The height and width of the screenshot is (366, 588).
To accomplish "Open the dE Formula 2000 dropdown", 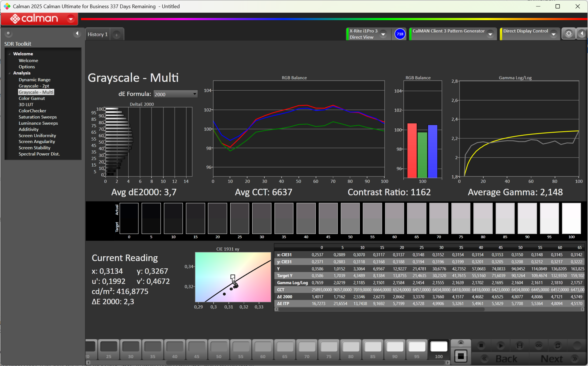I will tap(175, 94).
